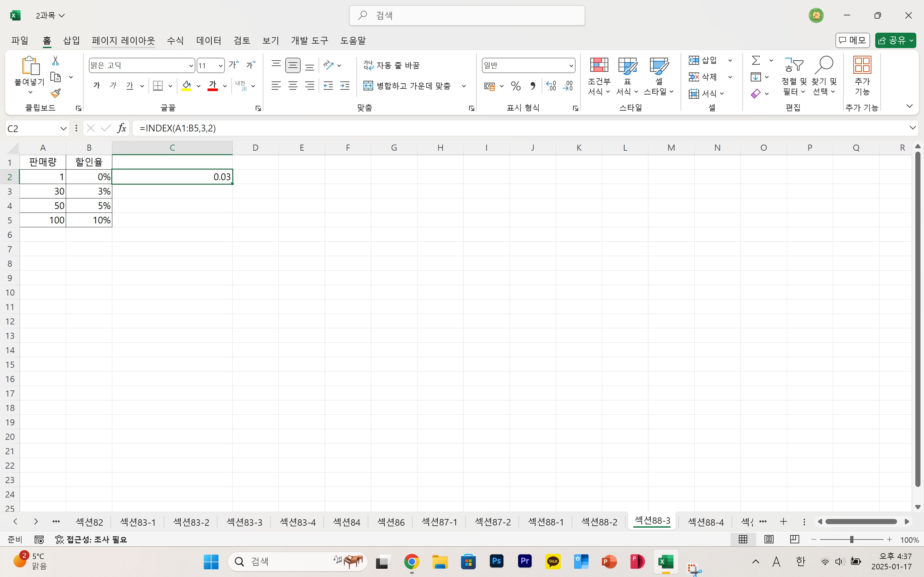Click the Increase Decimal icon
Viewport: 924px width, 577px height.
click(551, 86)
